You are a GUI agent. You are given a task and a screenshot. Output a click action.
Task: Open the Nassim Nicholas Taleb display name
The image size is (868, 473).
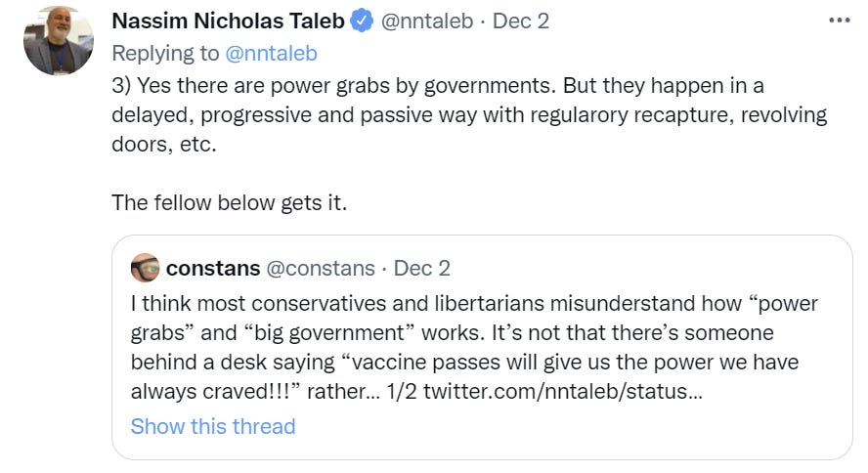coord(227,21)
